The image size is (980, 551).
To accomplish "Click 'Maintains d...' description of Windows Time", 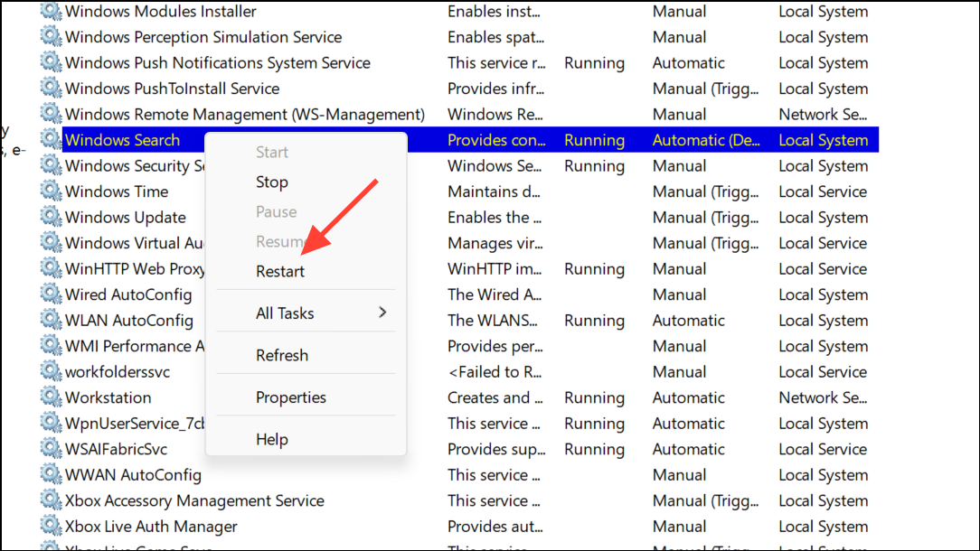I will point(494,191).
